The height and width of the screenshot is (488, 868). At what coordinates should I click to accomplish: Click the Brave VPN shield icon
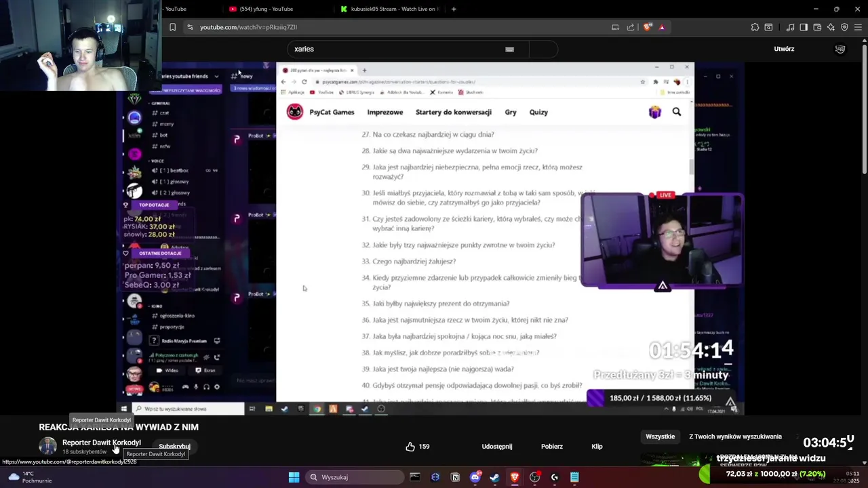[844, 27]
